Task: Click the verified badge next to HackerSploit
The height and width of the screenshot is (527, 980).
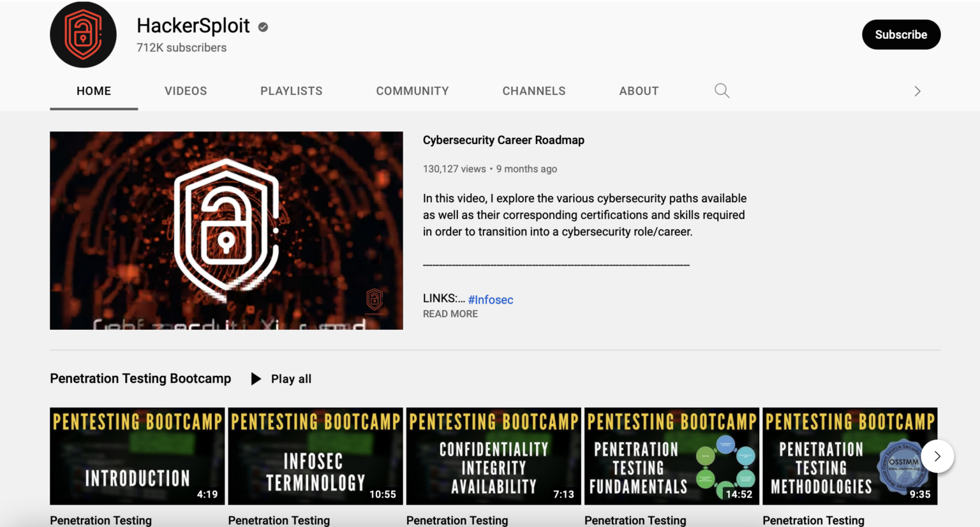Action: (262, 27)
